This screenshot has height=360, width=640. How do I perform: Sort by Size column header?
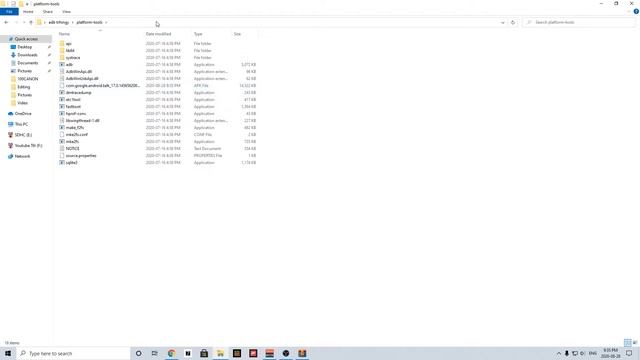click(237, 34)
